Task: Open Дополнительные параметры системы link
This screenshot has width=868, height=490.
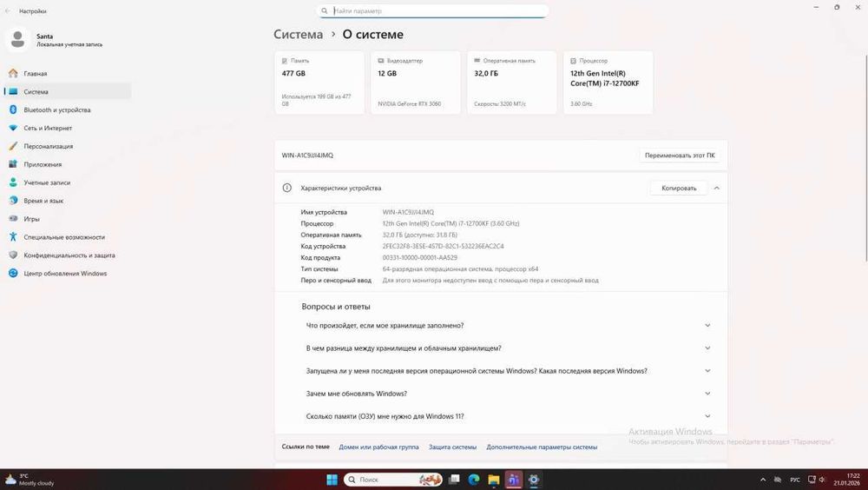Action: 542,447
